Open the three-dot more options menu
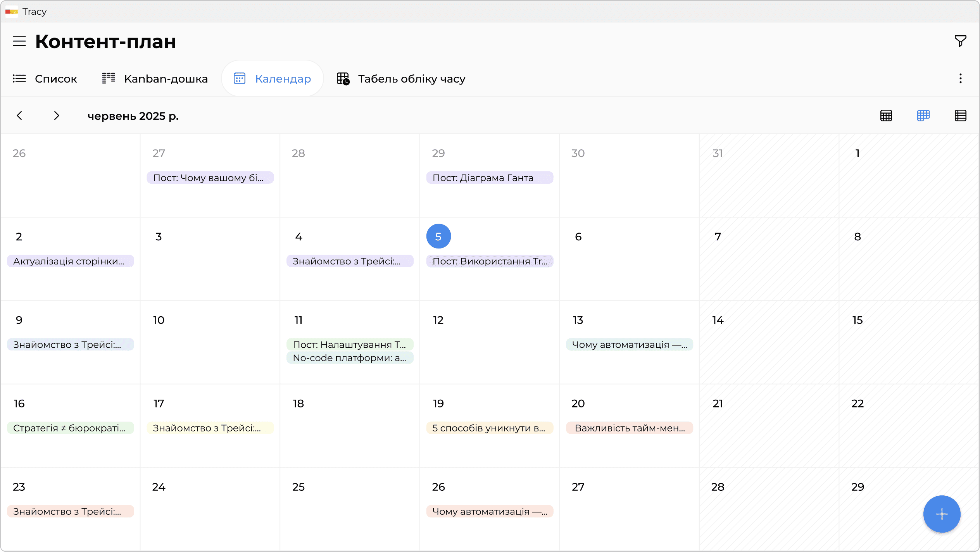This screenshot has height=552, width=980. click(x=960, y=78)
